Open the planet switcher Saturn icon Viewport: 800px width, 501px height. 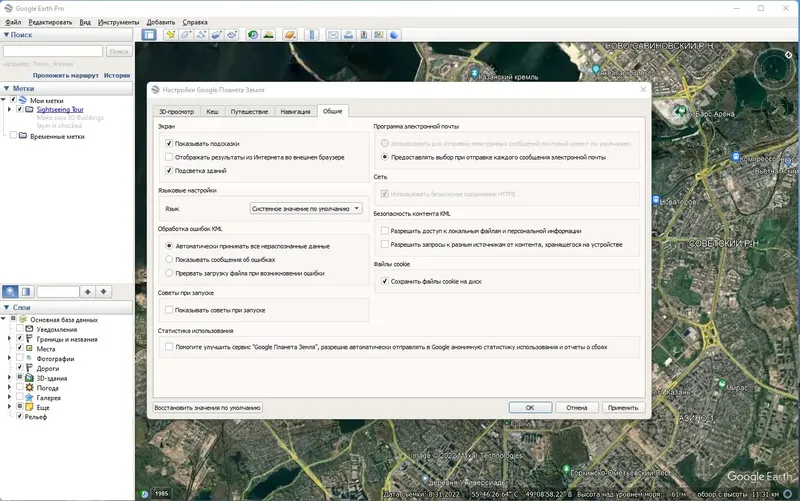pos(290,35)
